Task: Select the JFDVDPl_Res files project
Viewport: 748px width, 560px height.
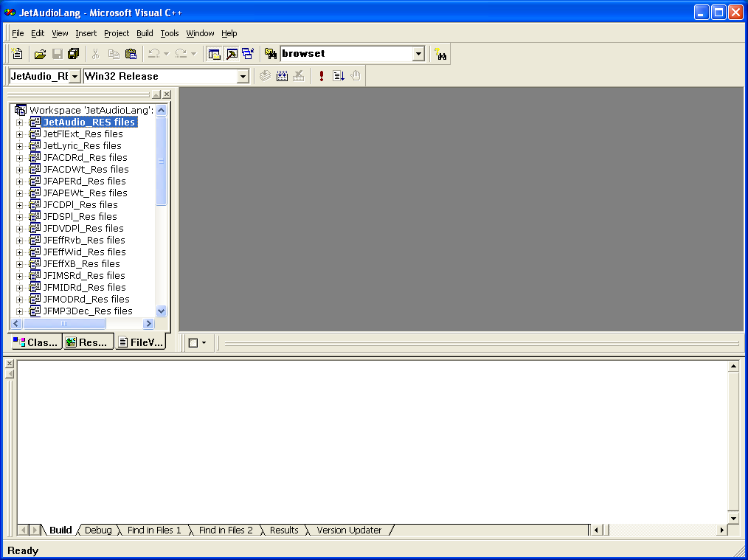Action: tap(83, 229)
